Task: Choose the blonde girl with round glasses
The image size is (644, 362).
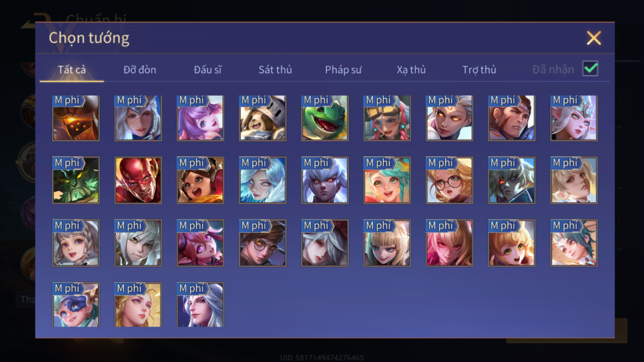Action: pos(449,180)
